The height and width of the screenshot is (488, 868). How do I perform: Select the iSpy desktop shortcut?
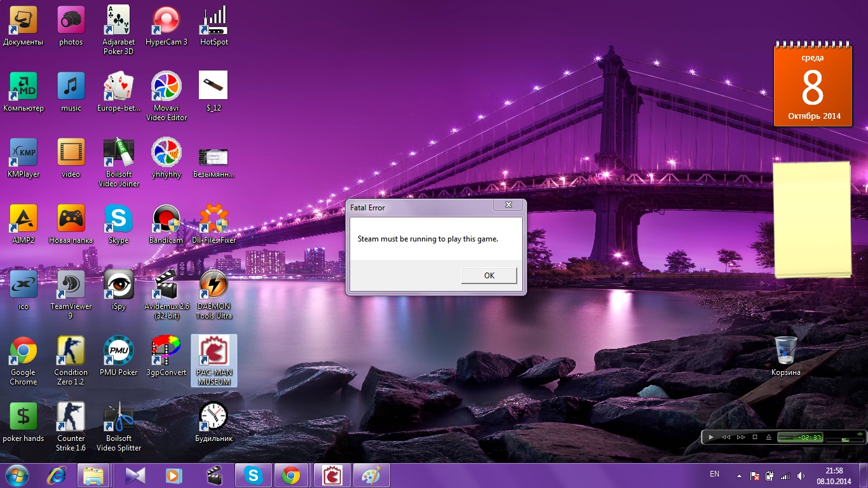tap(119, 290)
